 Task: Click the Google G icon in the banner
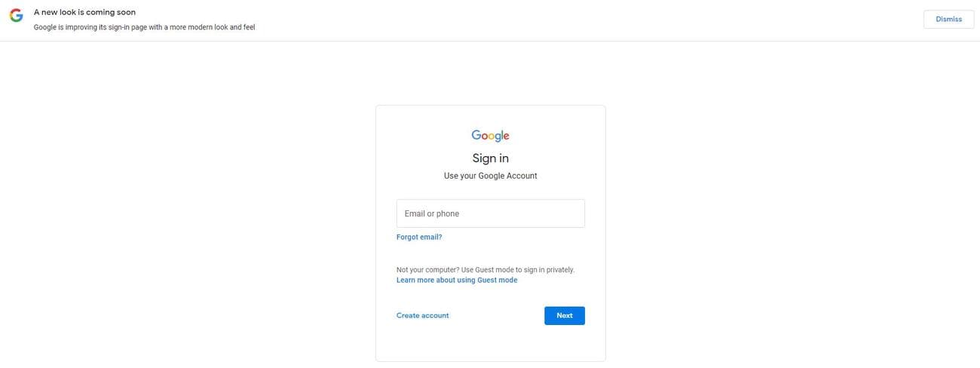[x=16, y=16]
